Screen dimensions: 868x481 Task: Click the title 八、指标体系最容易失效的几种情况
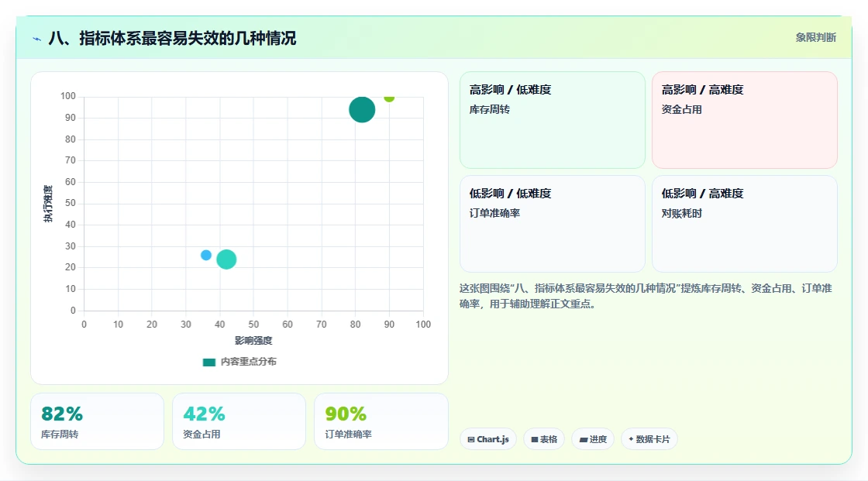tap(172, 38)
